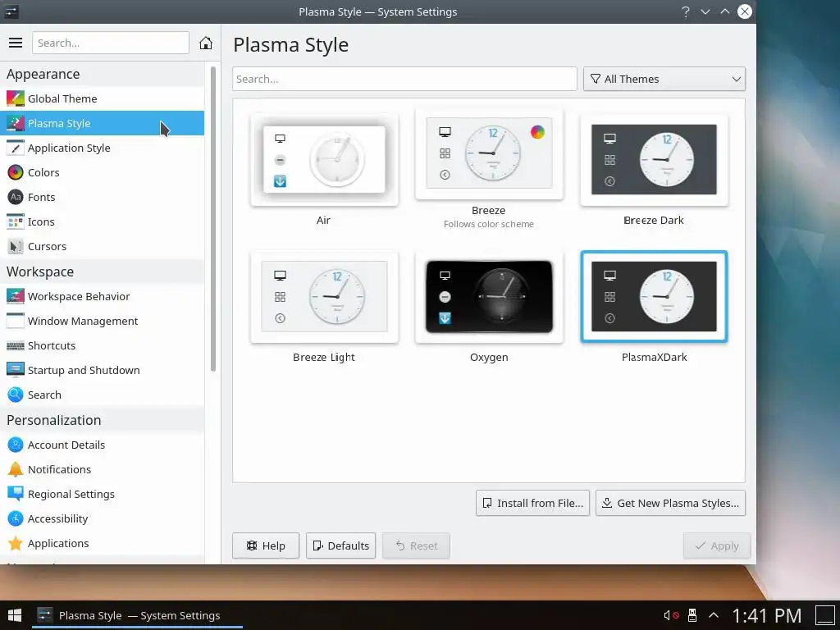Click the Plasma Style themes search field
Viewport: 840px width, 630px height.
coord(404,79)
